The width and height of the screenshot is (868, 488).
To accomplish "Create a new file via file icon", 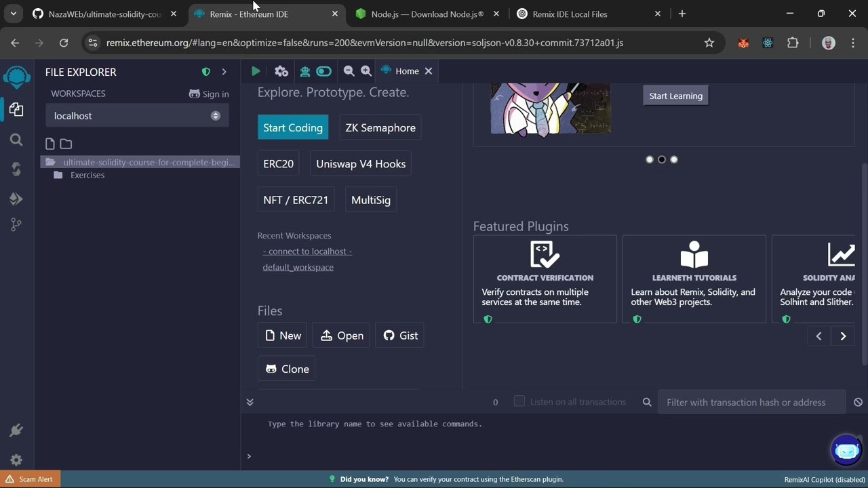I will pyautogui.click(x=50, y=144).
